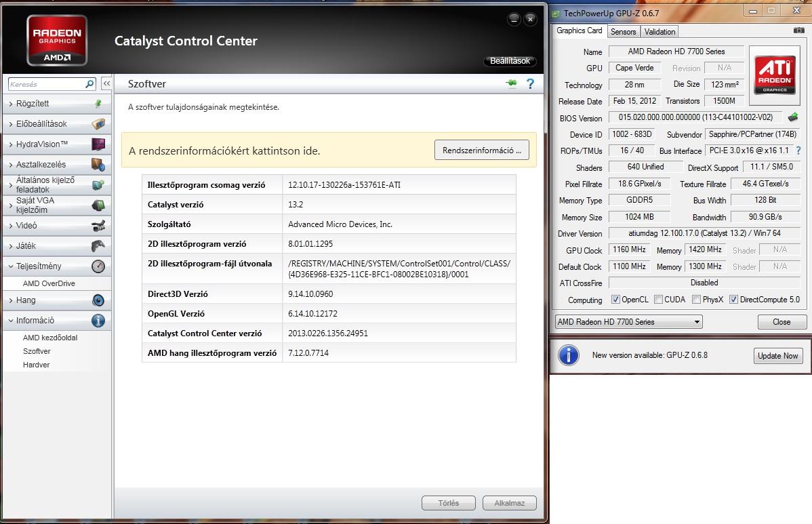Select Szoftver under Információ
Image resolution: width=812 pixels, height=524 pixels.
coord(36,351)
